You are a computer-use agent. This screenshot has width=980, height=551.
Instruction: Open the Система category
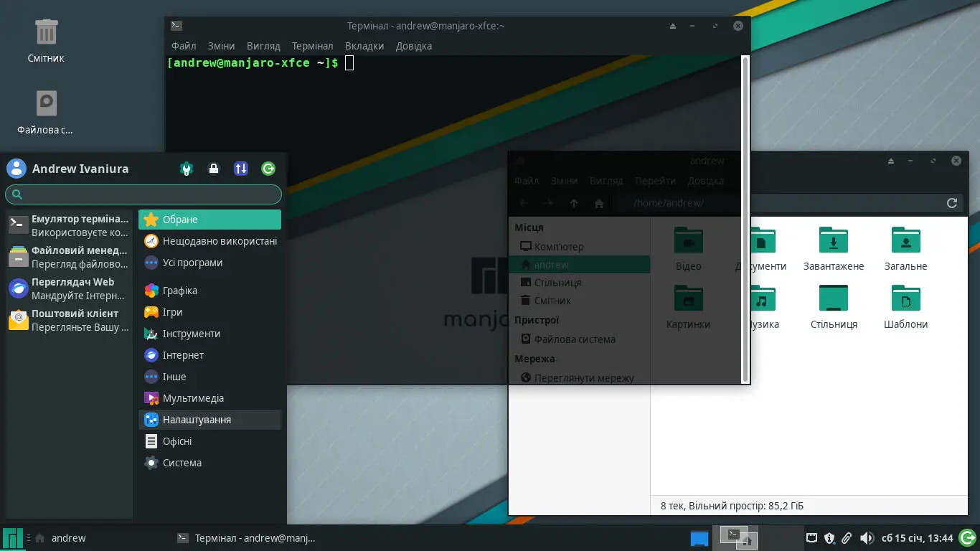[209, 463]
